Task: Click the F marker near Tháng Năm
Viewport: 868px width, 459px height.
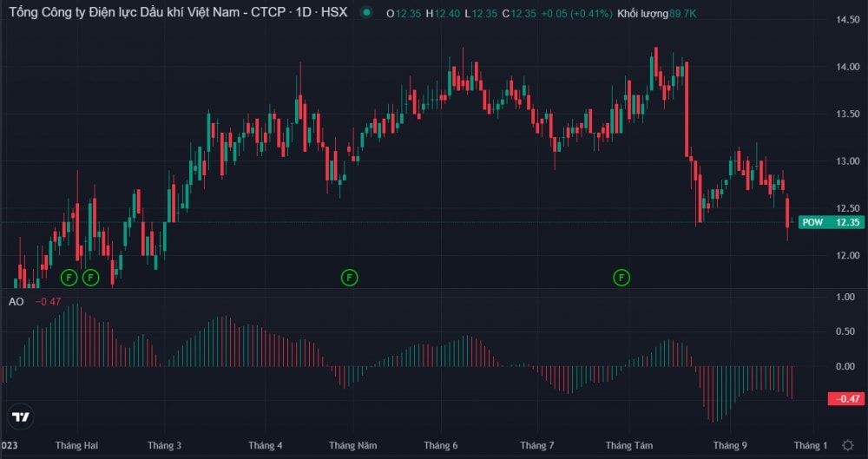Action: point(349,278)
